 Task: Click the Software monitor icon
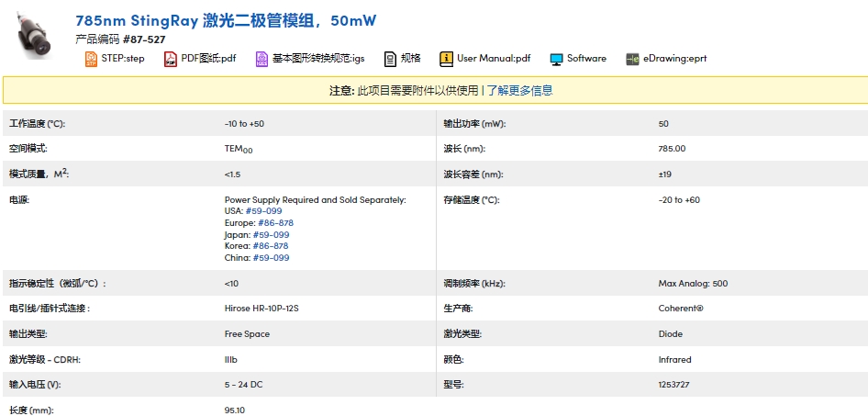point(556,60)
